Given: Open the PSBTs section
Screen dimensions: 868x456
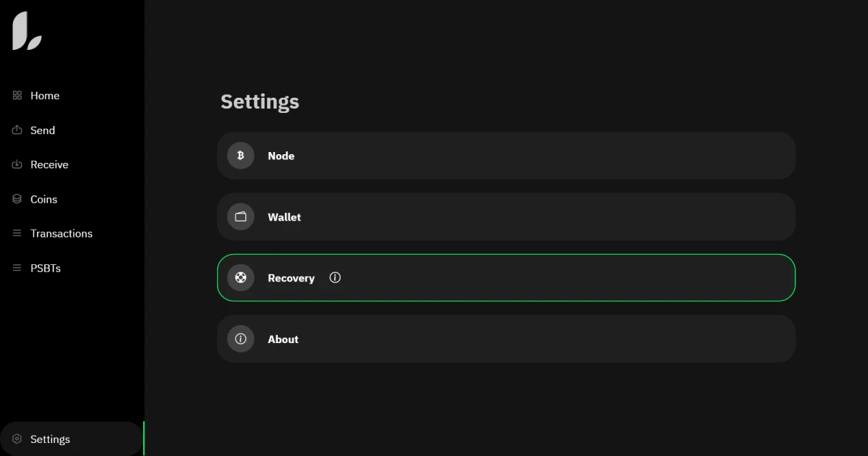Looking at the screenshot, I should point(46,268).
